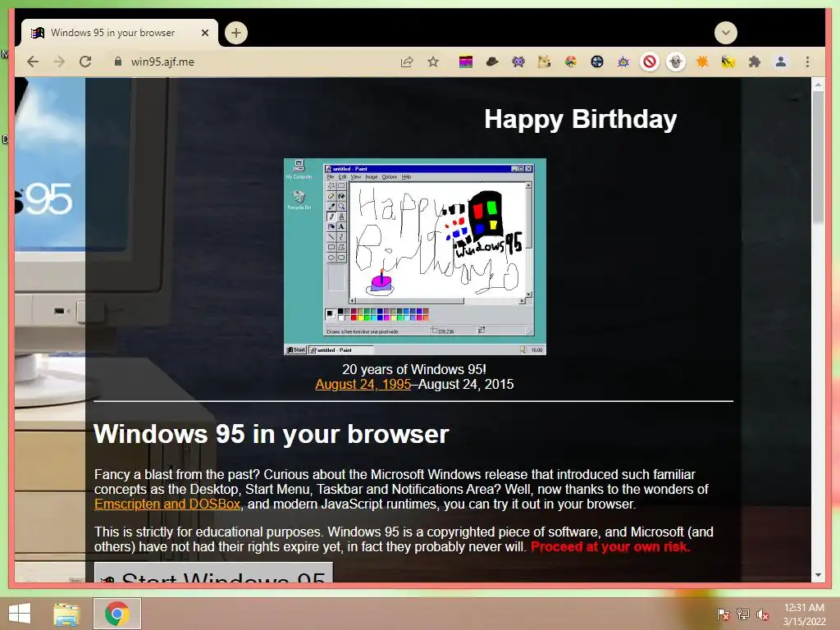
Task: Click the 'Windows 95 in your browser' heading
Action: tap(271, 434)
